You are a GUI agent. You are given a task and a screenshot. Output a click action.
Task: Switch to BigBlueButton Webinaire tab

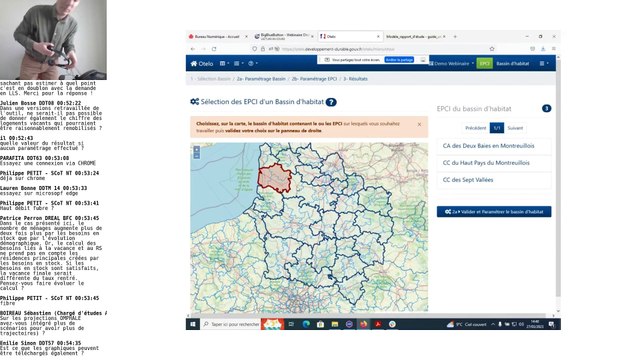coord(283,37)
